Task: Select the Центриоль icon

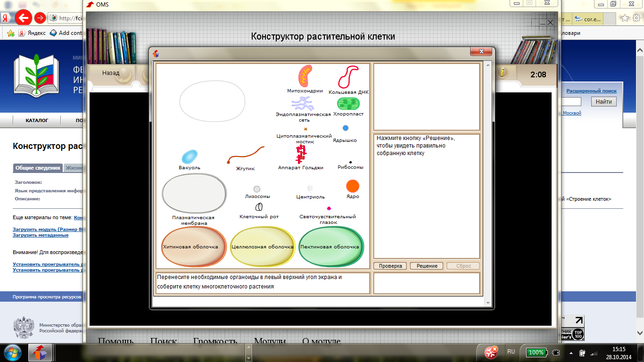Action: (x=310, y=189)
